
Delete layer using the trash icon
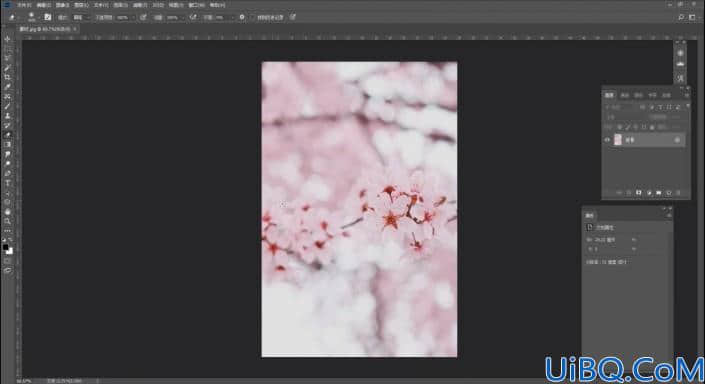pos(678,192)
